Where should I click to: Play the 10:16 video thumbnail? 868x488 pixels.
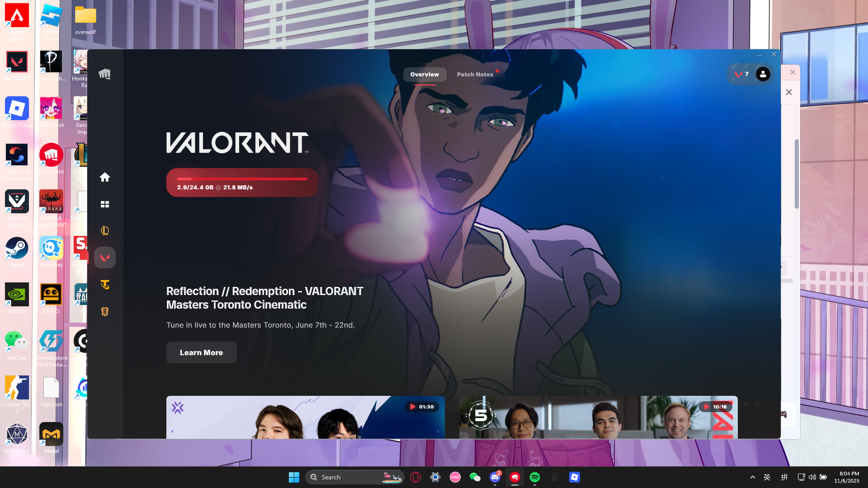tap(598, 417)
